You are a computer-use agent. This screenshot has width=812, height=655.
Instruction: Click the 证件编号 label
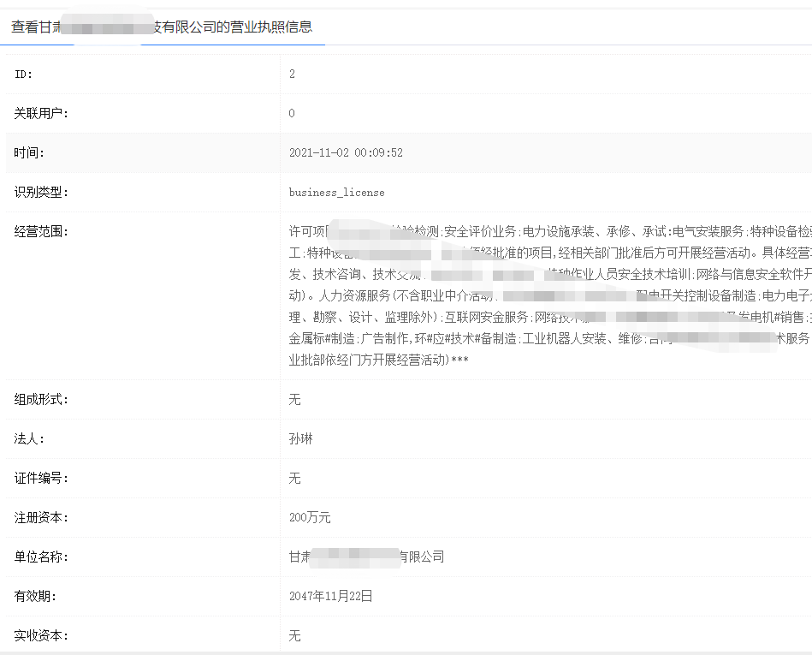click(x=41, y=479)
